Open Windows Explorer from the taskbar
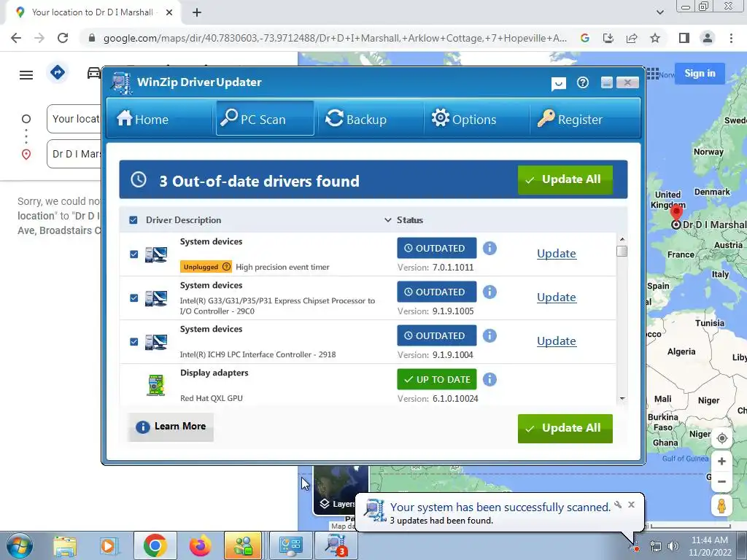This screenshot has width=747, height=560. [x=65, y=545]
